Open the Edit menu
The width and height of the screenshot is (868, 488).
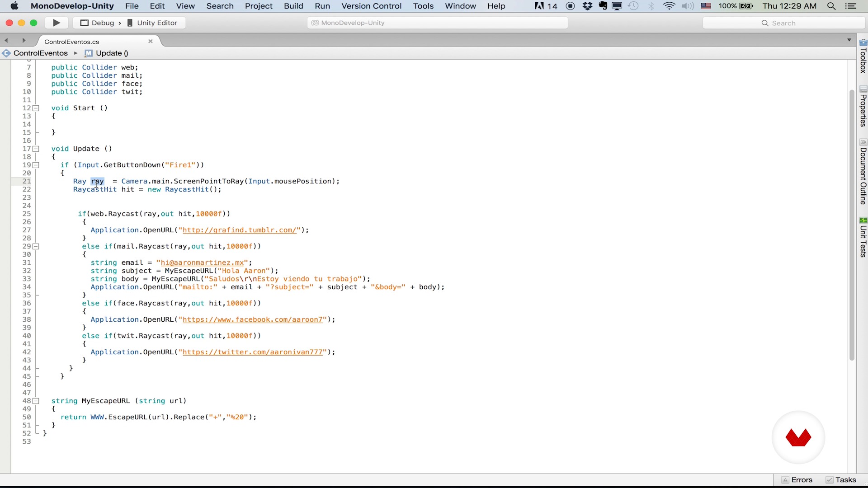(157, 6)
